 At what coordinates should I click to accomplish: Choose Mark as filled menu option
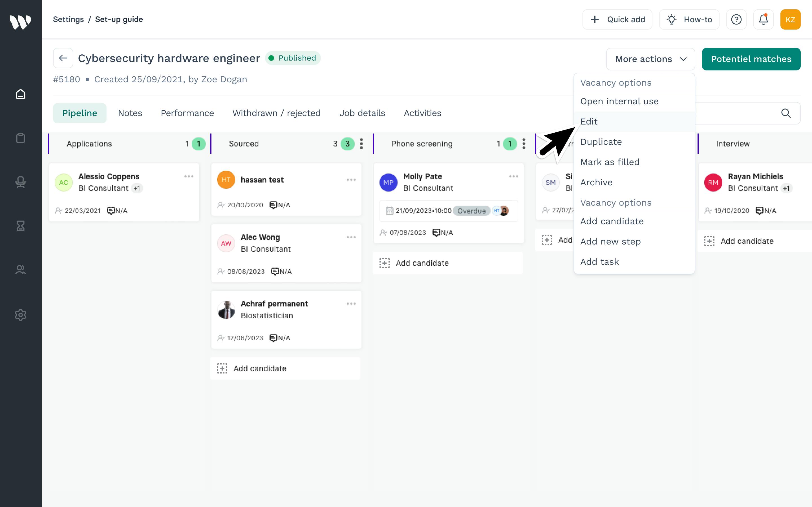pos(610,162)
